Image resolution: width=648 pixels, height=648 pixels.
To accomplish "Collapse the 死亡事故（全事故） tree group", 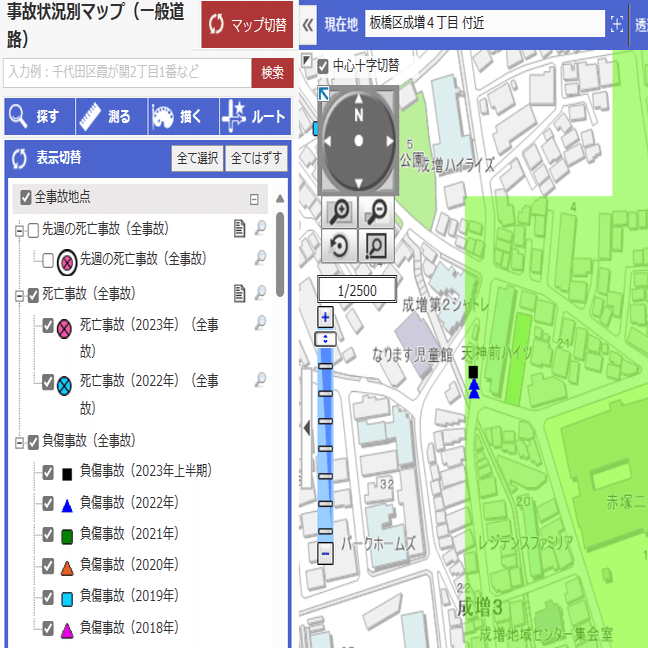I will tap(19, 296).
